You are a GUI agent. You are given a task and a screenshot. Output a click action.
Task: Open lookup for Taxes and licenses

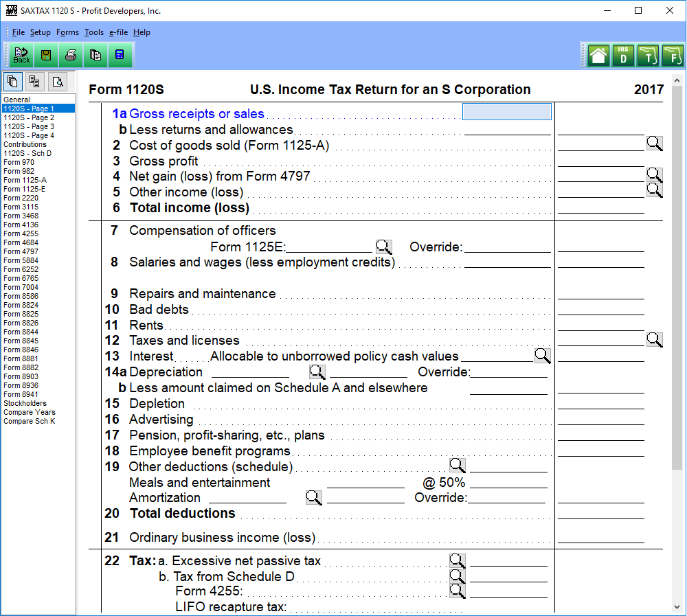tap(654, 339)
